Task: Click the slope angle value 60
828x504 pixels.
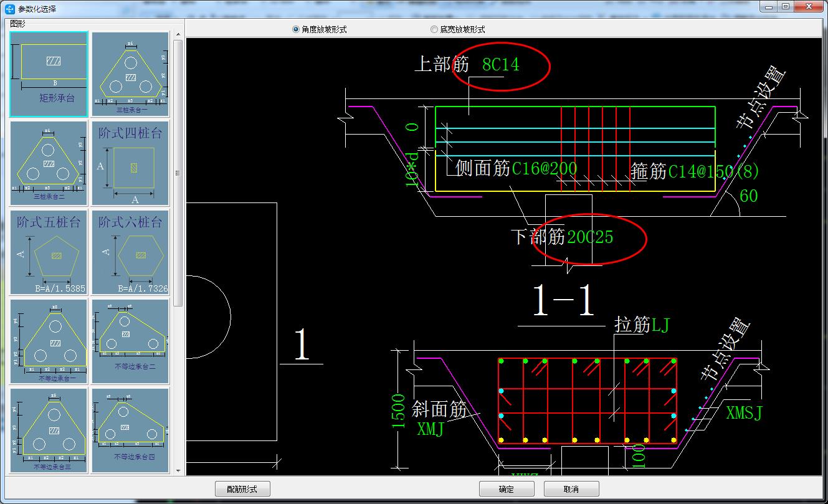Action: pos(748,196)
